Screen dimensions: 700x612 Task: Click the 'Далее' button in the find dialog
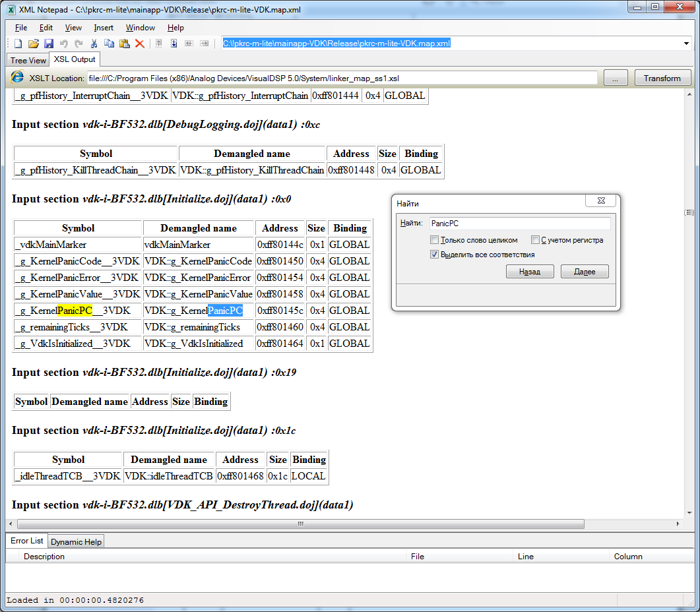click(x=585, y=272)
